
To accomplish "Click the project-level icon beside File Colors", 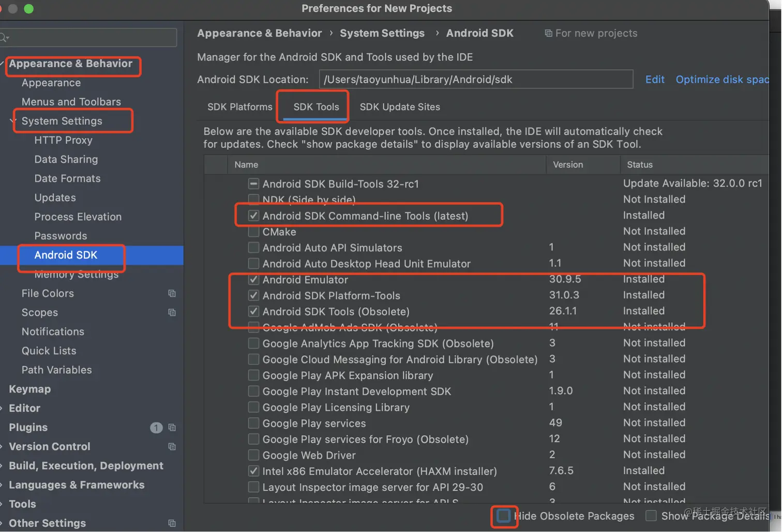I will pos(172,294).
